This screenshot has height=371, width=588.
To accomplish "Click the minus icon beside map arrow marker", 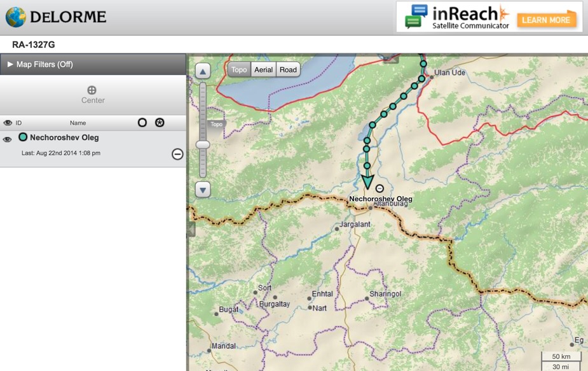I will 380,188.
